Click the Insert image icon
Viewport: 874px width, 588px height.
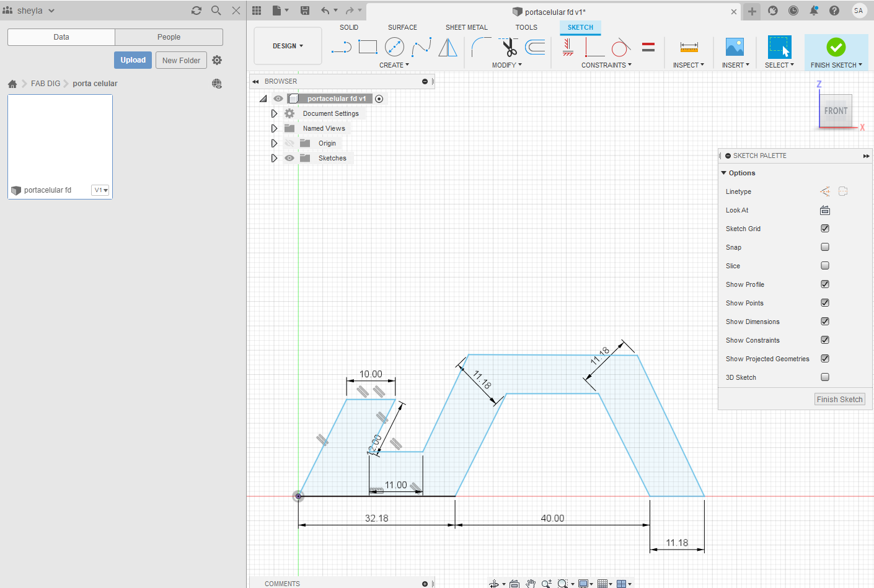pyautogui.click(x=735, y=47)
